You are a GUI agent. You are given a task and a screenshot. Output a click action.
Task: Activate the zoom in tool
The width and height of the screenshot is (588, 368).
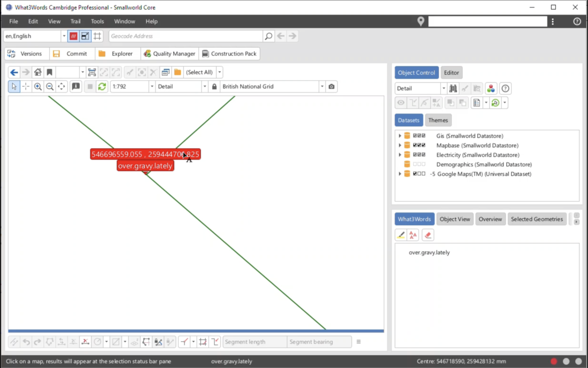38,87
